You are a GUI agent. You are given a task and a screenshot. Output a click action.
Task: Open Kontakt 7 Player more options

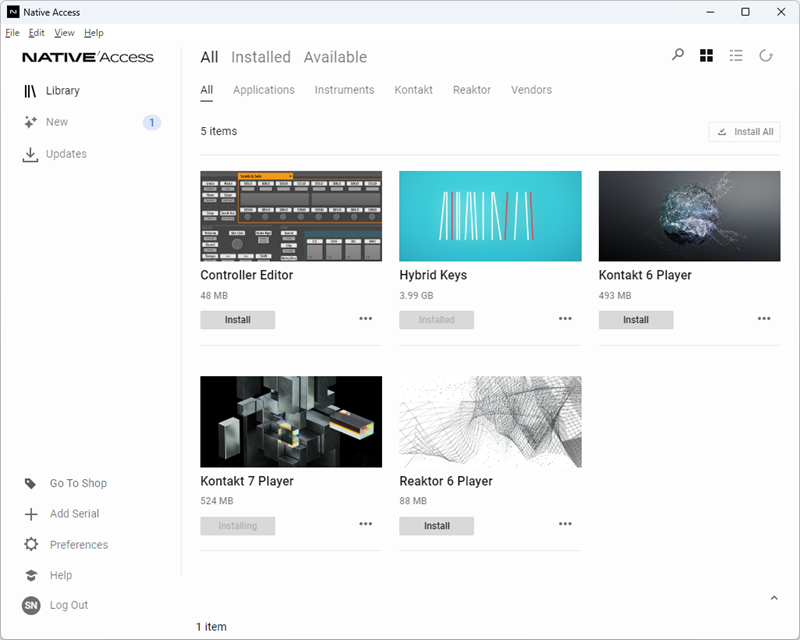click(x=365, y=524)
